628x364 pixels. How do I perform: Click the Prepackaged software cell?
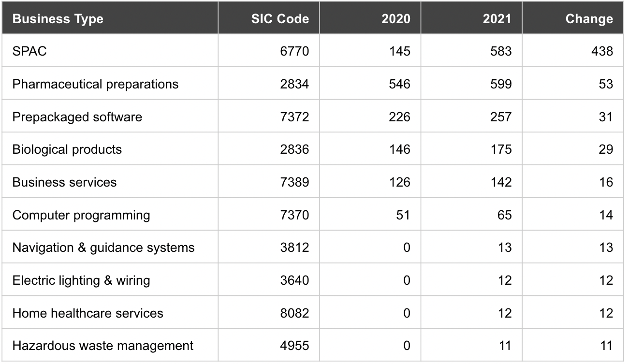coord(77,117)
